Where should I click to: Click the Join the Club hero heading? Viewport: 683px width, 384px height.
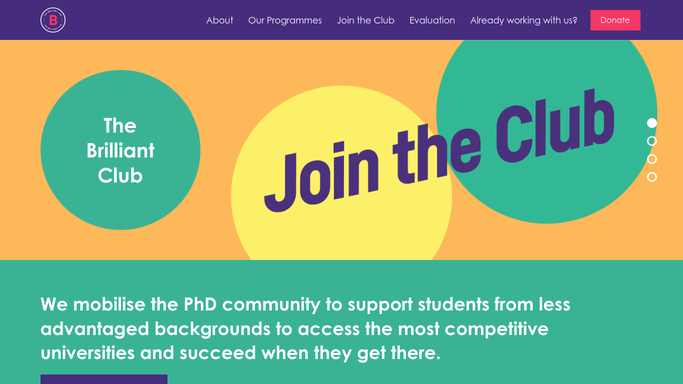(439, 150)
